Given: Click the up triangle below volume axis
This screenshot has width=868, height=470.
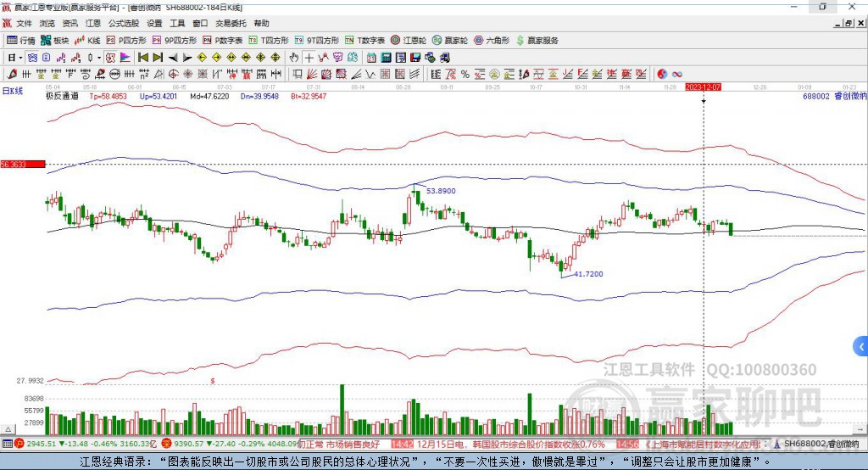Looking at the screenshot, I should pos(8,429).
